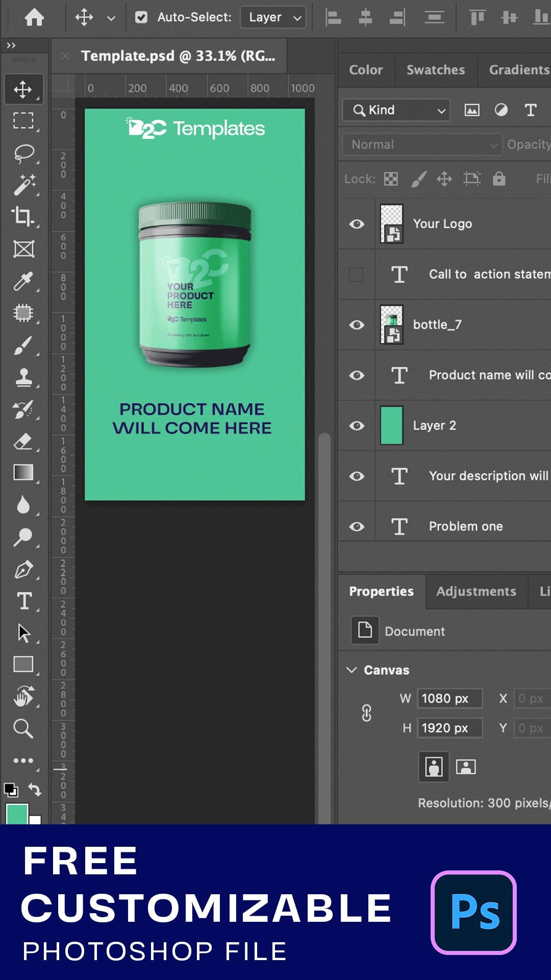551x980 pixels.
Task: Uncheck the Auto-Select checkbox
Action: pyautogui.click(x=141, y=17)
